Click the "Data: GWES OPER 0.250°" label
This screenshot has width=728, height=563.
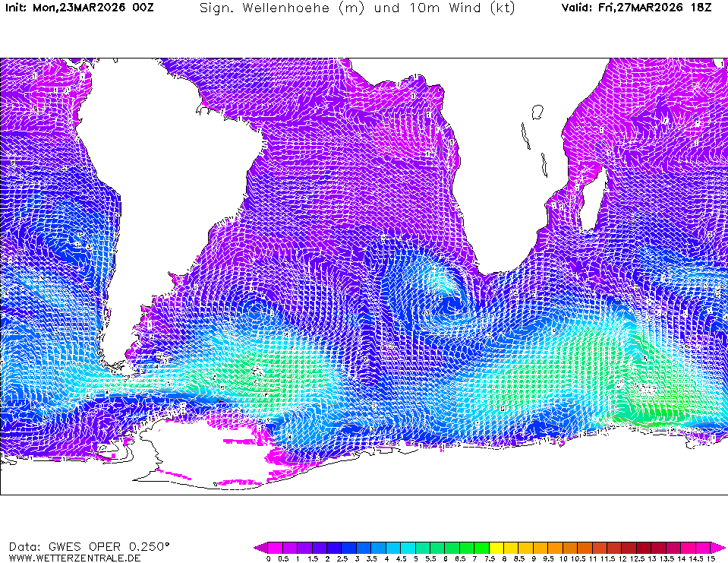pos(89,546)
